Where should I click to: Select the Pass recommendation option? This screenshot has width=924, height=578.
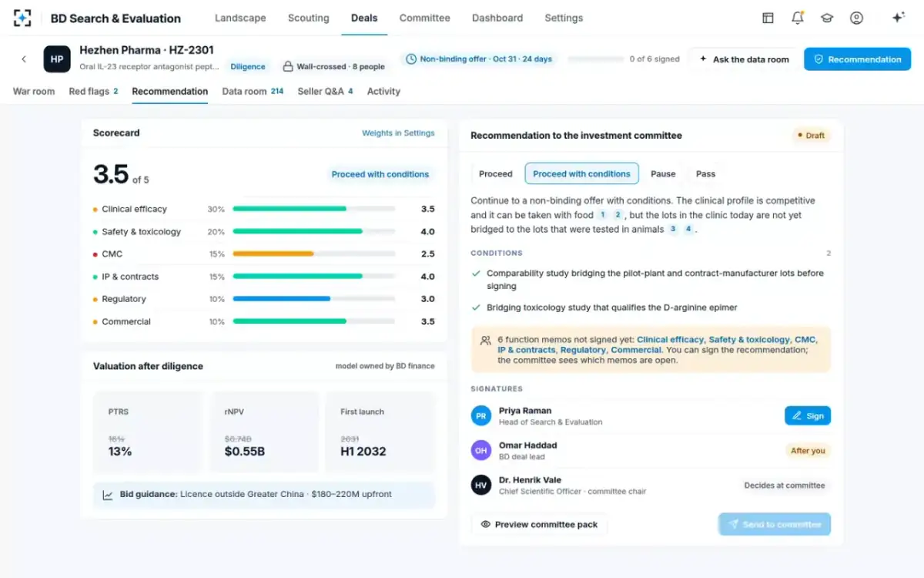tap(706, 174)
